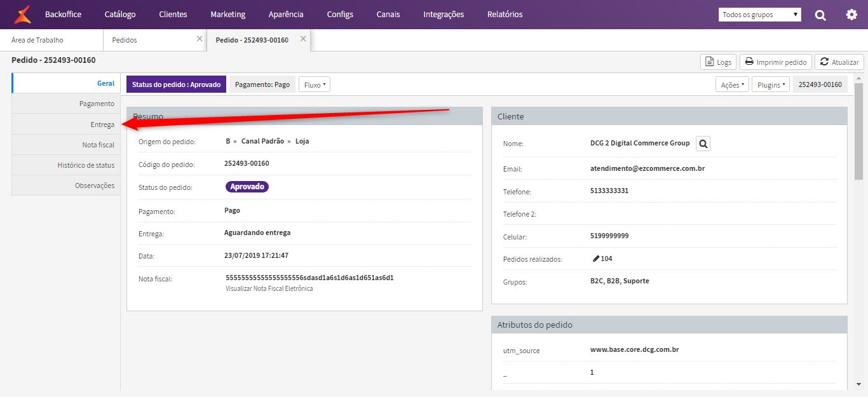
Task: Open the Nota fiscal side section
Action: click(x=66, y=145)
